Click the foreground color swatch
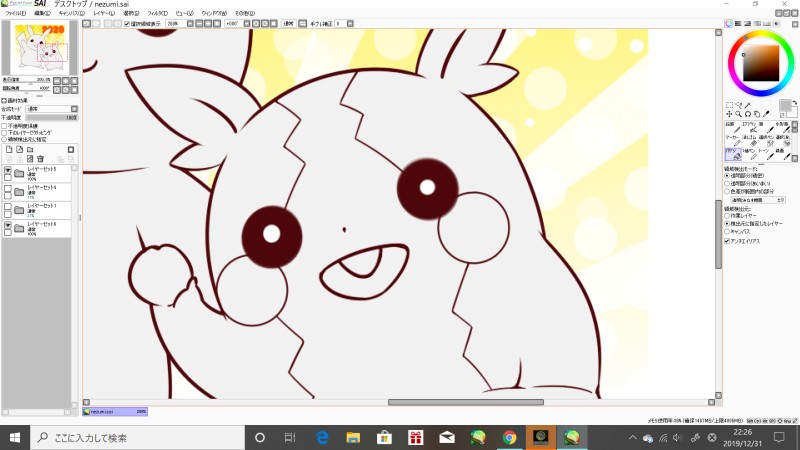The image size is (800, 450). pos(785,106)
